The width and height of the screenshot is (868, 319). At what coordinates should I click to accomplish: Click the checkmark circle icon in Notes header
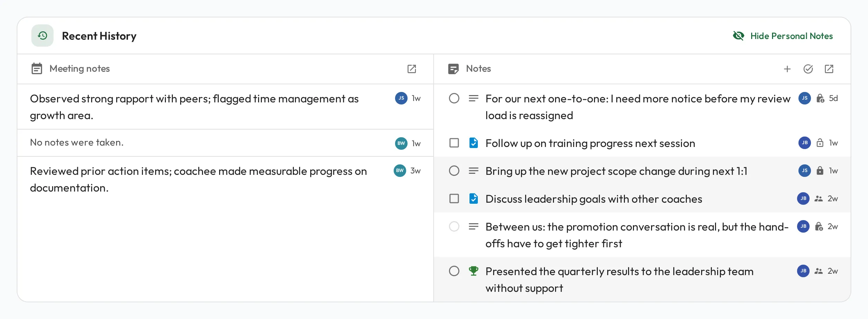click(x=808, y=69)
